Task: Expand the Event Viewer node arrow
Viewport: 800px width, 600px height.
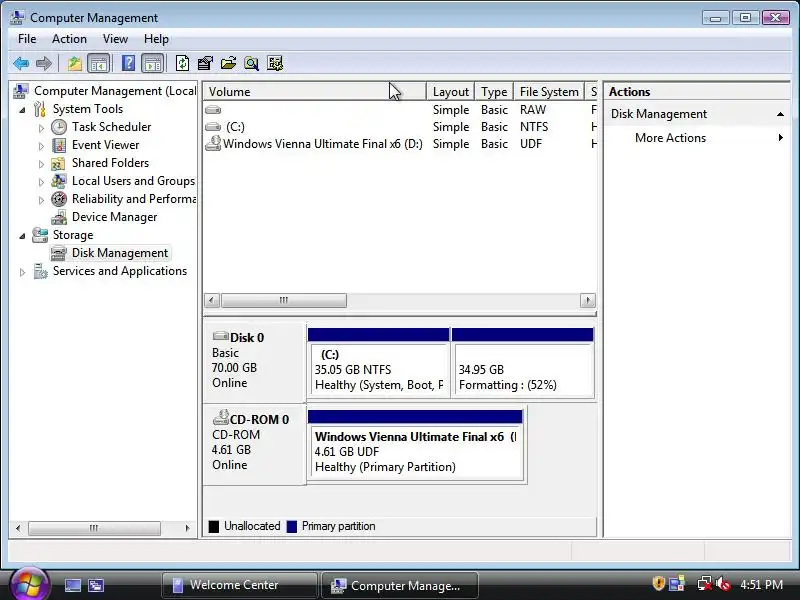Action: [x=41, y=146]
